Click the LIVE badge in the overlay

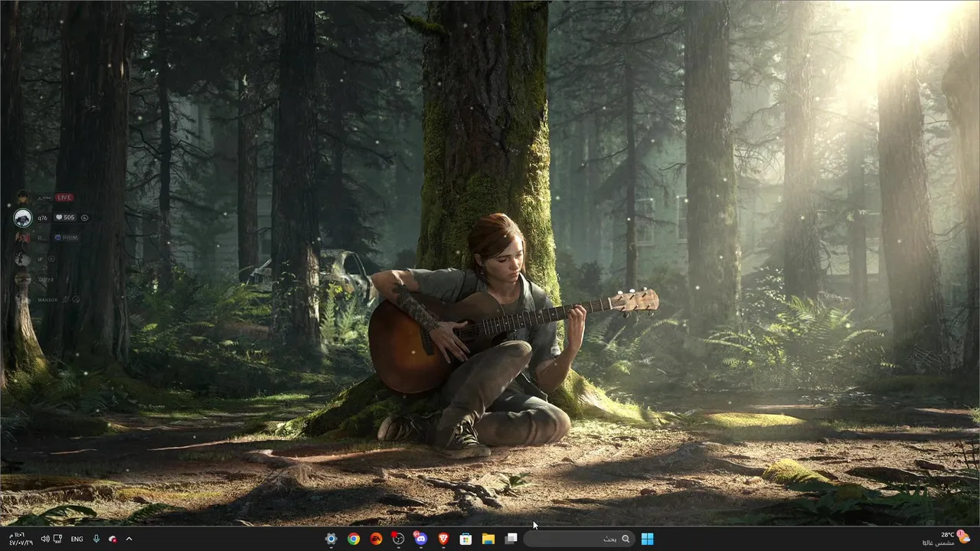point(64,197)
